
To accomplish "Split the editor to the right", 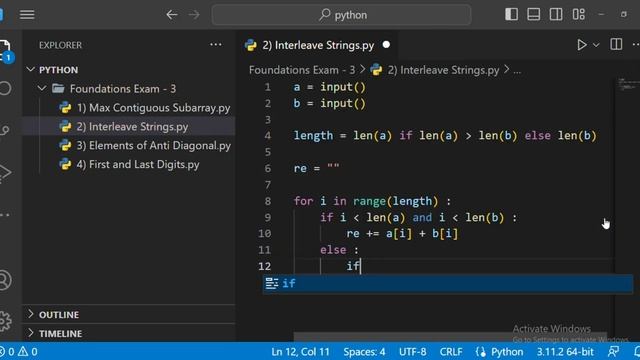I will [x=616, y=44].
